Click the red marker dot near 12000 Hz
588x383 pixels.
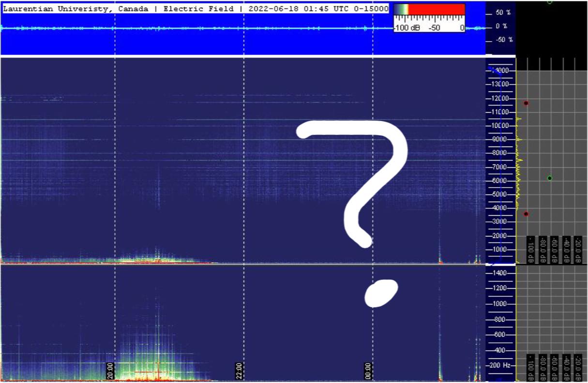526,103
